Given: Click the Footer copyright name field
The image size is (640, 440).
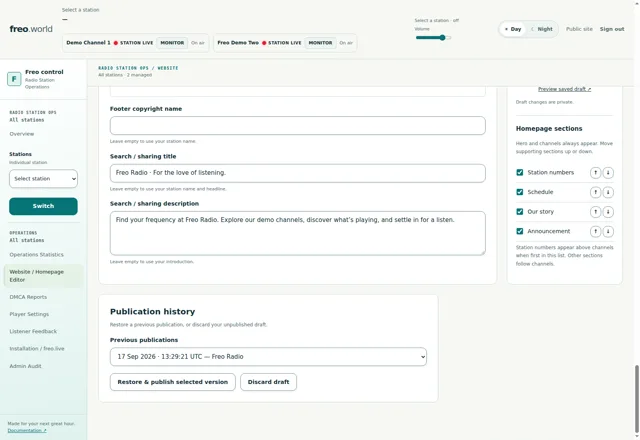Looking at the screenshot, I should 298,126.
